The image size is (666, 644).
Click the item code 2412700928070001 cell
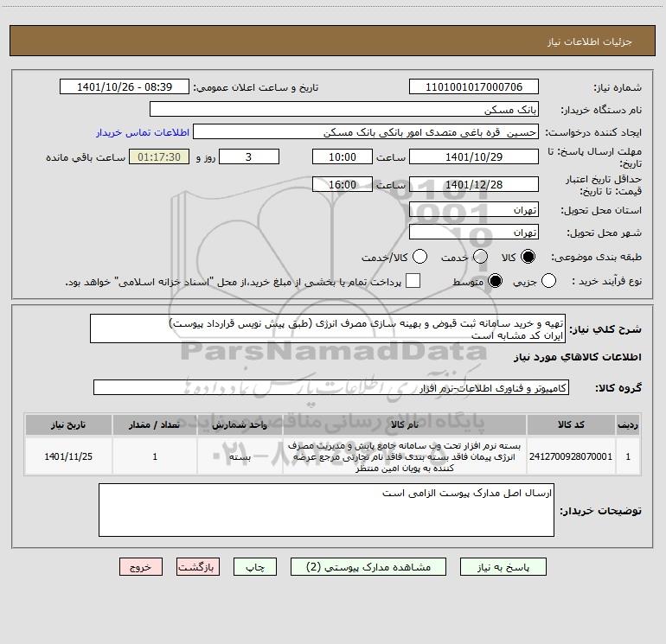(x=571, y=456)
